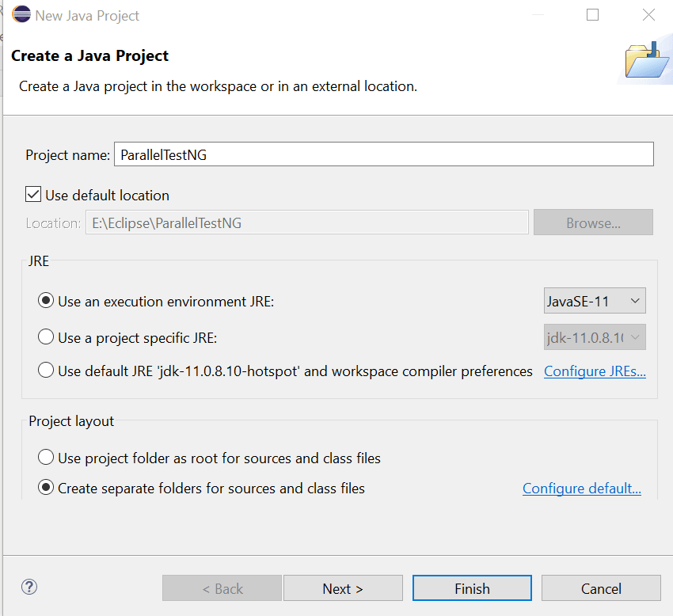Click the Project name text field
Screen dimensions: 673x616
(x=384, y=155)
